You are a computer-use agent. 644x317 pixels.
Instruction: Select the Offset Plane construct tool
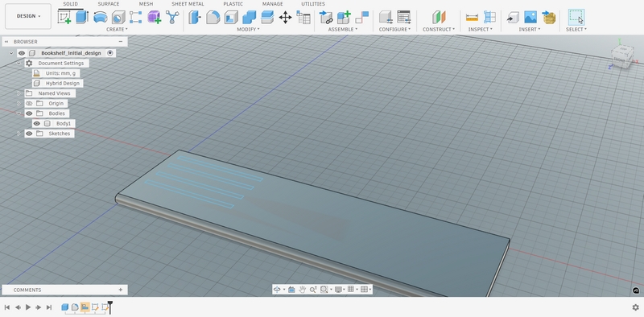pyautogui.click(x=439, y=17)
